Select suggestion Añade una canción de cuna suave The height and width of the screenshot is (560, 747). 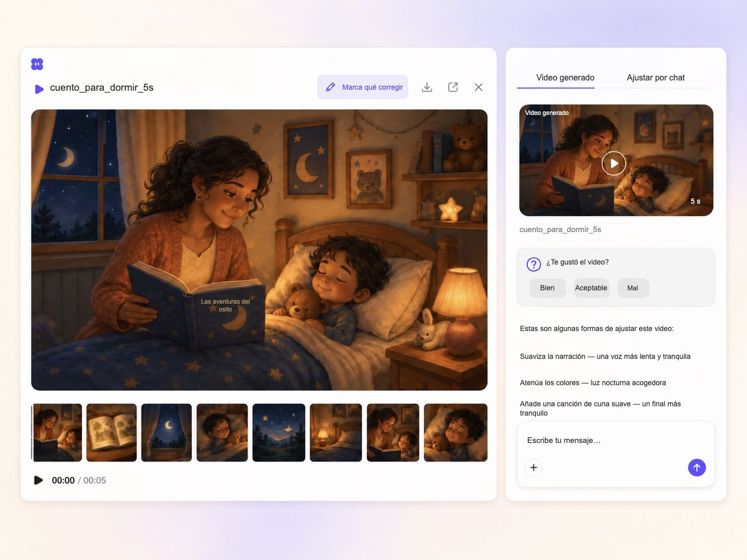click(x=600, y=408)
